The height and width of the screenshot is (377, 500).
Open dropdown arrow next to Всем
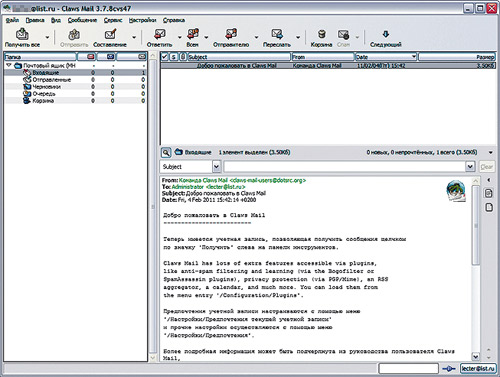tap(206, 37)
